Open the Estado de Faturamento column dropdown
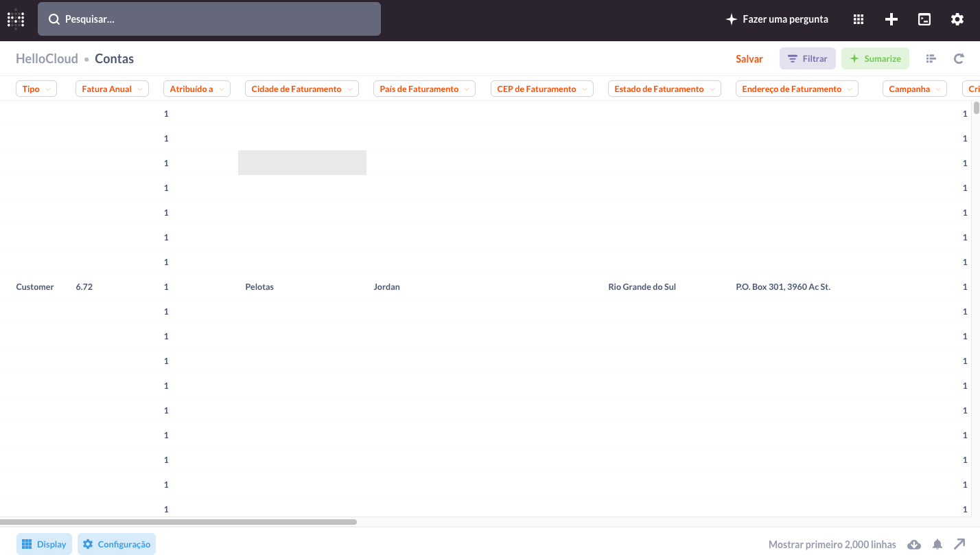980x555 pixels. (x=664, y=89)
